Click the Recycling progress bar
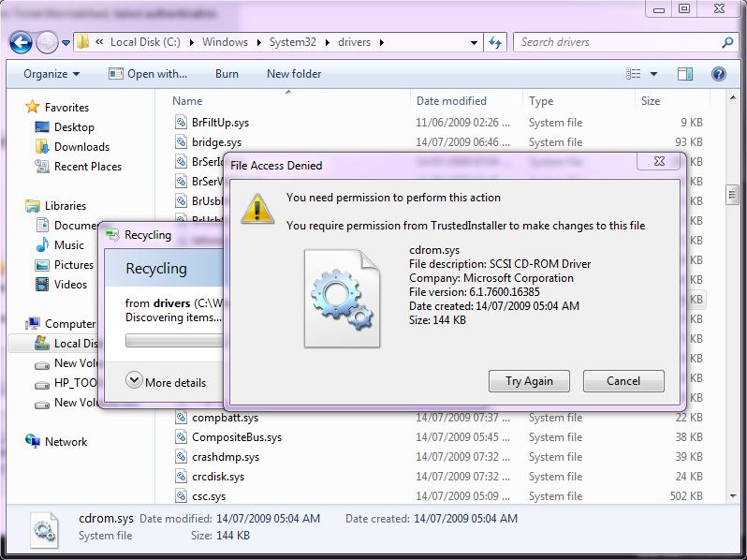This screenshot has height=560, width=747. tap(174, 340)
